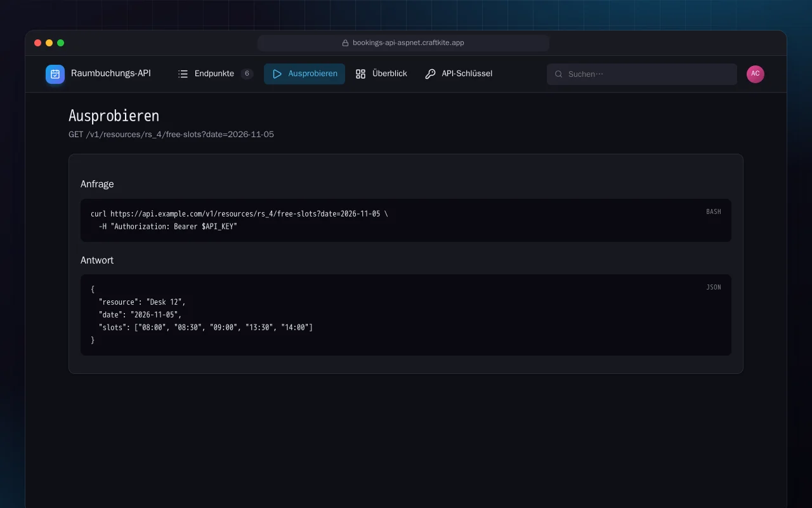Open the API-Schlüssel tab
This screenshot has width=812, height=508.
(x=459, y=74)
